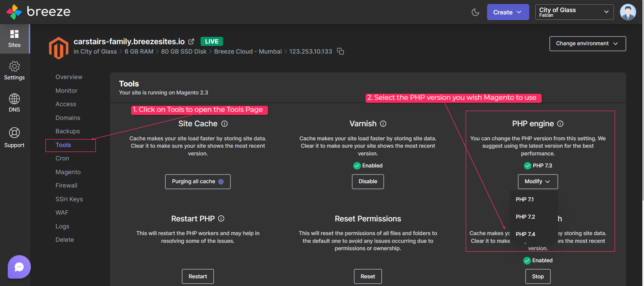
Task: Open the Modify PHP version dropdown
Action: 538,182
